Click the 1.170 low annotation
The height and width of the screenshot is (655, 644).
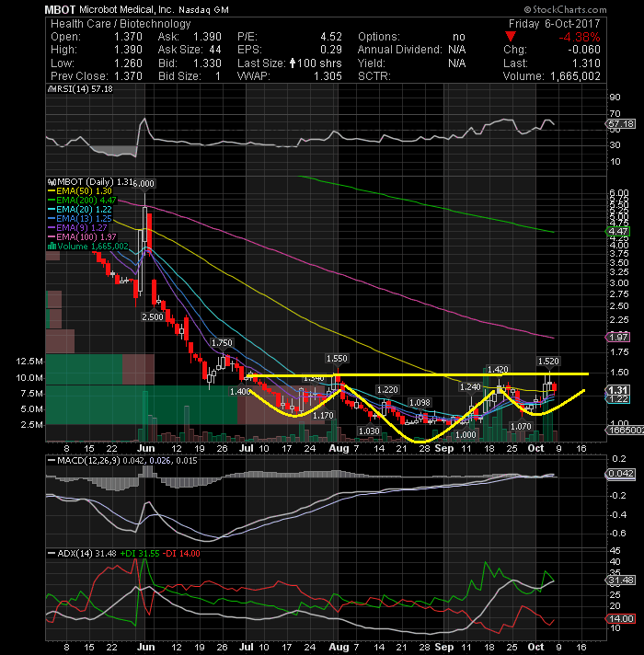pos(323,415)
